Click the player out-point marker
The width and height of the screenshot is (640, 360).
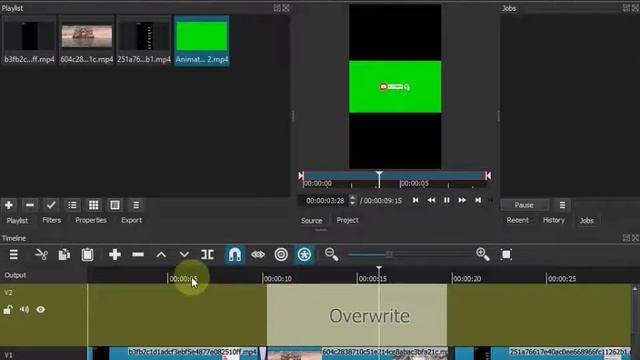(x=488, y=176)
